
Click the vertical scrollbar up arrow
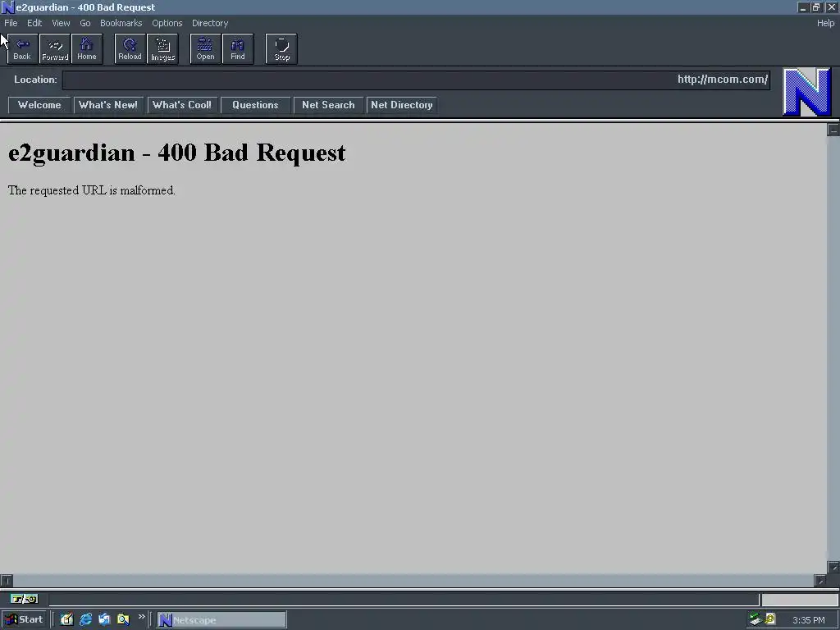click(833, 130)
